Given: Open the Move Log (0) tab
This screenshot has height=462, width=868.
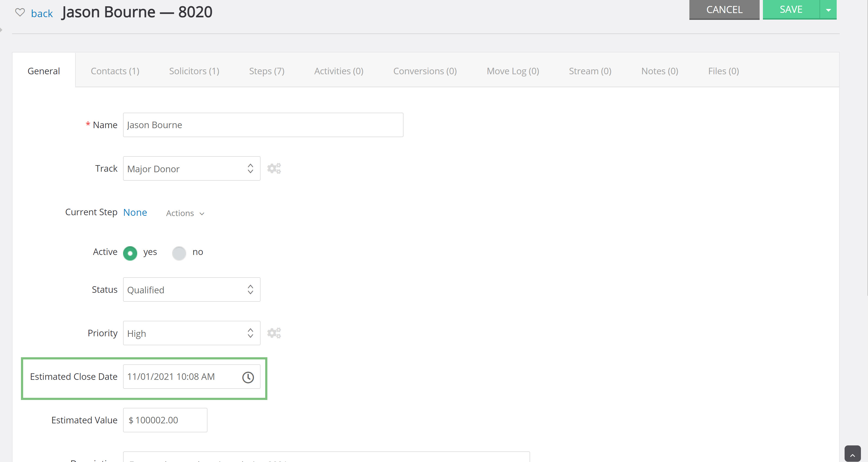Looking at the screenshot, I should [513, 71].
